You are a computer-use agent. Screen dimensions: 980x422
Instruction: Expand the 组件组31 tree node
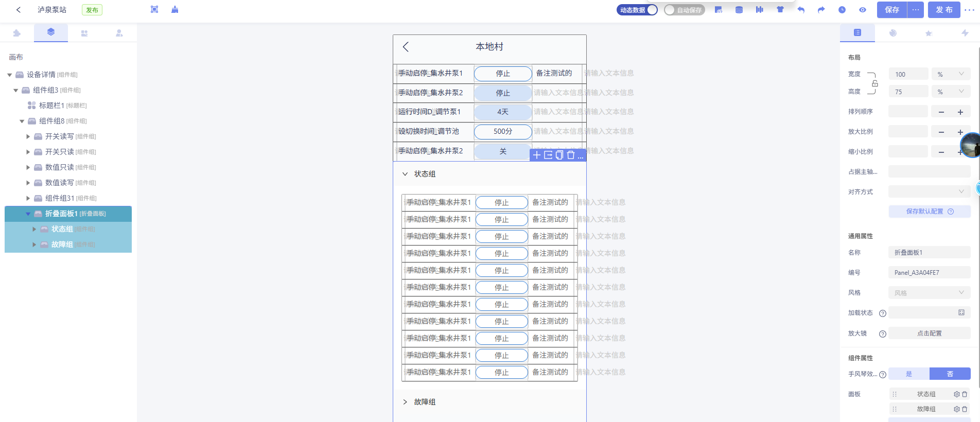28,199
